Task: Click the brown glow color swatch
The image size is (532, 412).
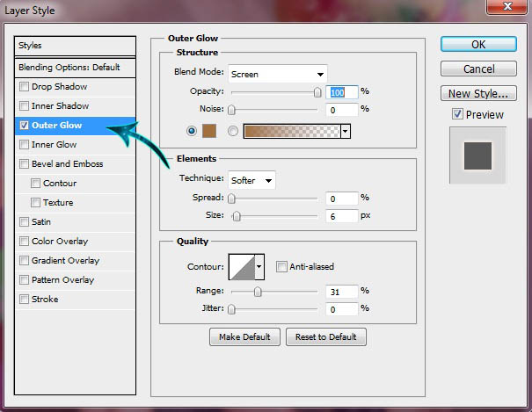Action: click(209, 131)
